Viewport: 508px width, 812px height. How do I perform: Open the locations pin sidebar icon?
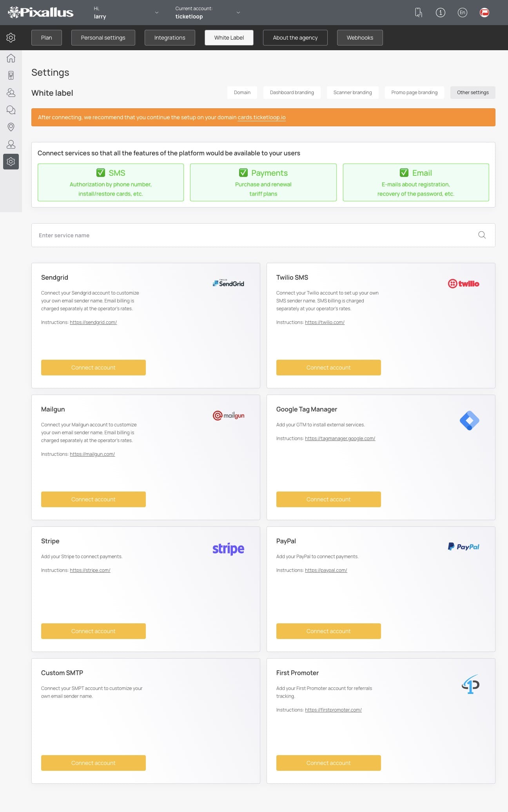[x=11, y=127]
